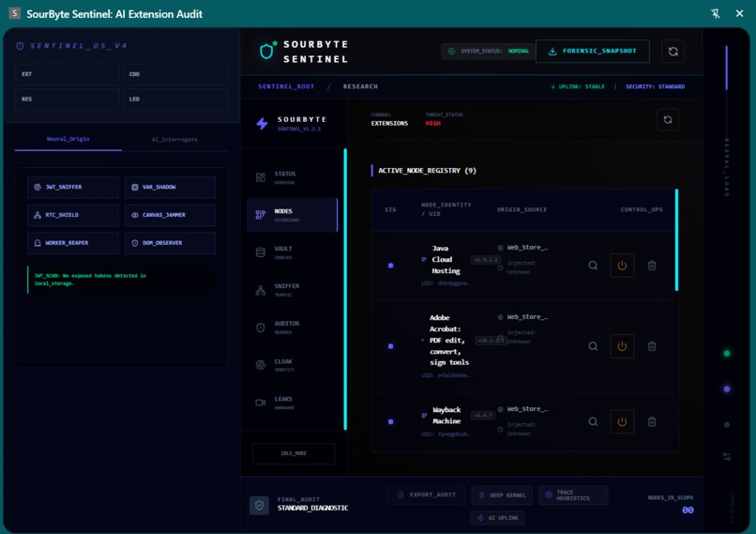Viewport: 756px width, 534px height.
Task: Click the purple dot on right rail
Action: (727, 389)
